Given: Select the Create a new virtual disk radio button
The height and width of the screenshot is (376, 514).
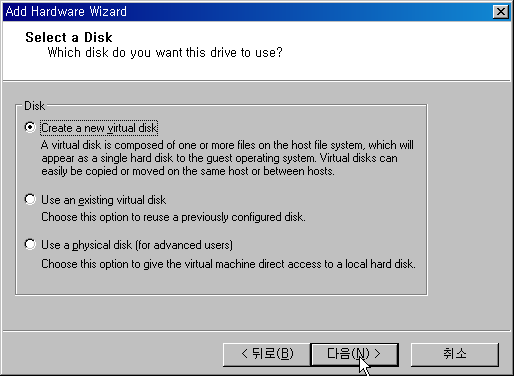Looking at the screenshot, I should pyautogui.click(x=30, y=127).
